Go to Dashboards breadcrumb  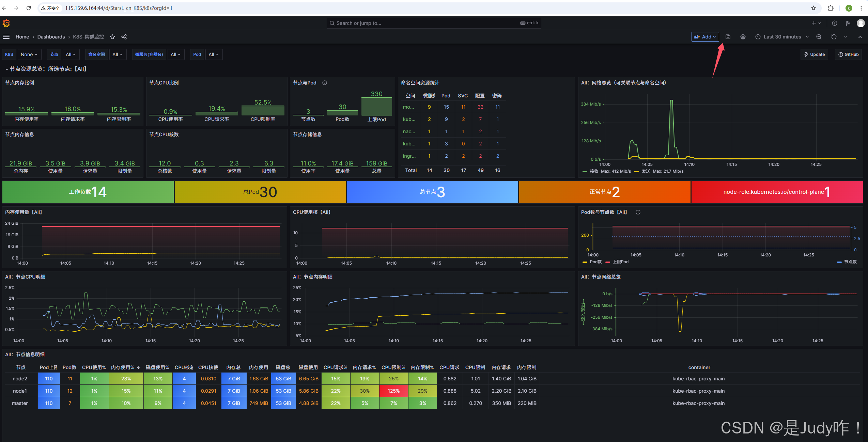tap(51, 37)
